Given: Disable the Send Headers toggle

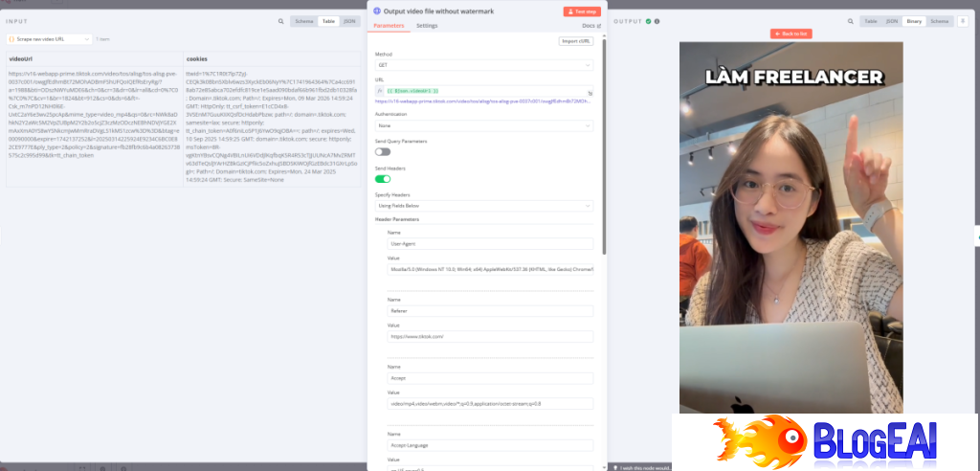Looking at the screenshot, I should click(383, 178).
